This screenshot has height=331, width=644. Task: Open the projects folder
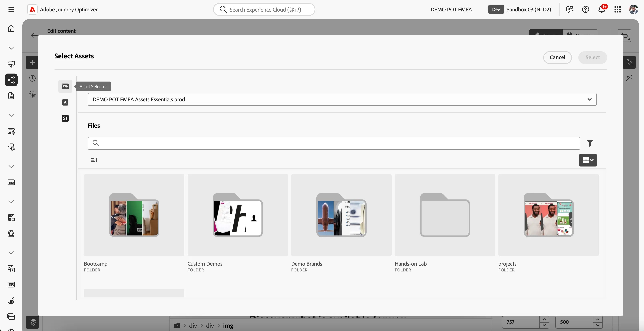[x=548, y=215]
